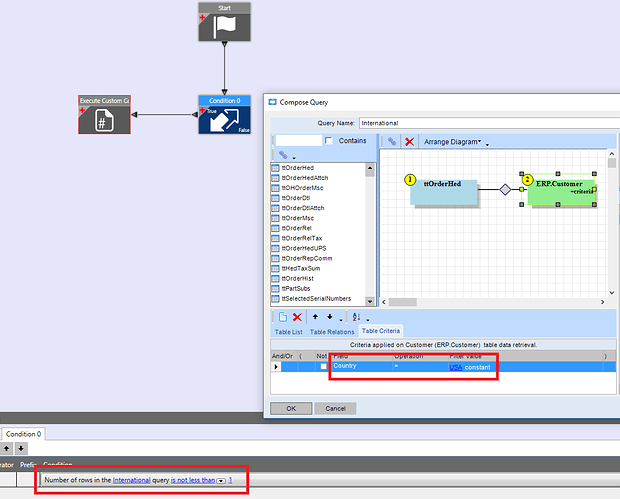Viewport: 620px width, 499px height.
Task: Delete selected diagram item with red X
Action: click(410, 142)
